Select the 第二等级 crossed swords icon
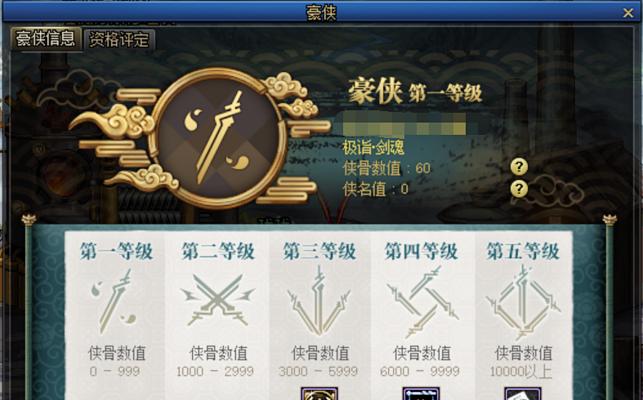 pos(218,301)
